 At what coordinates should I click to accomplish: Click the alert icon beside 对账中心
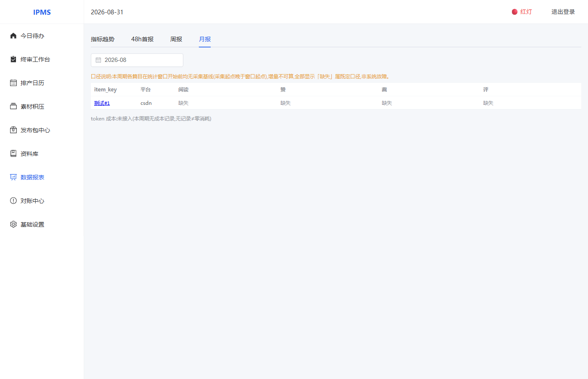point(13,201)
